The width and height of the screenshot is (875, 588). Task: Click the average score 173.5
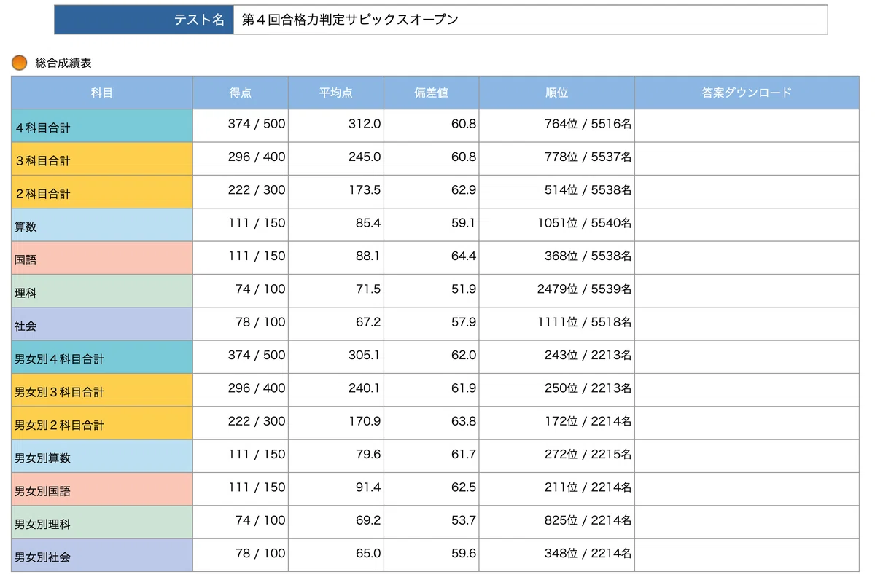(365, 190)
